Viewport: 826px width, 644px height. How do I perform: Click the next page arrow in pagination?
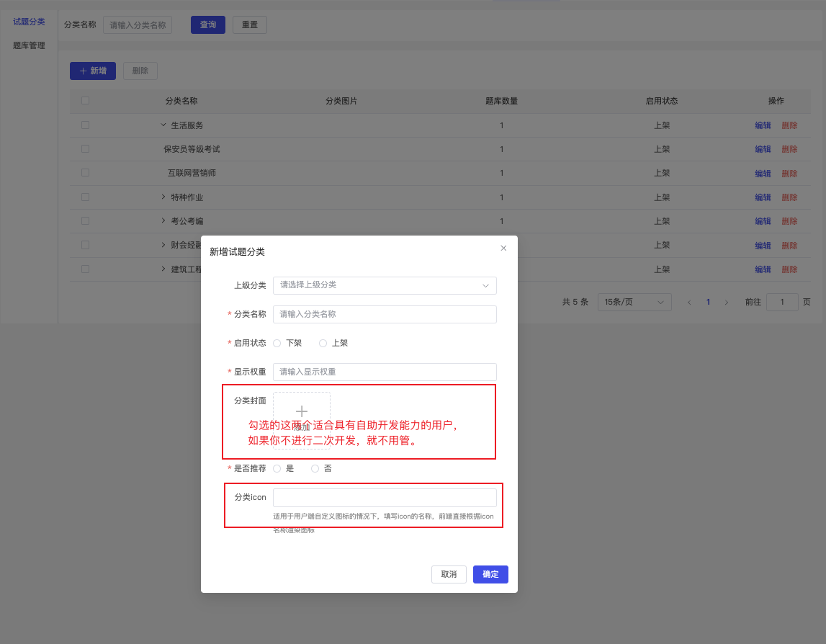(x=724, y=302)
